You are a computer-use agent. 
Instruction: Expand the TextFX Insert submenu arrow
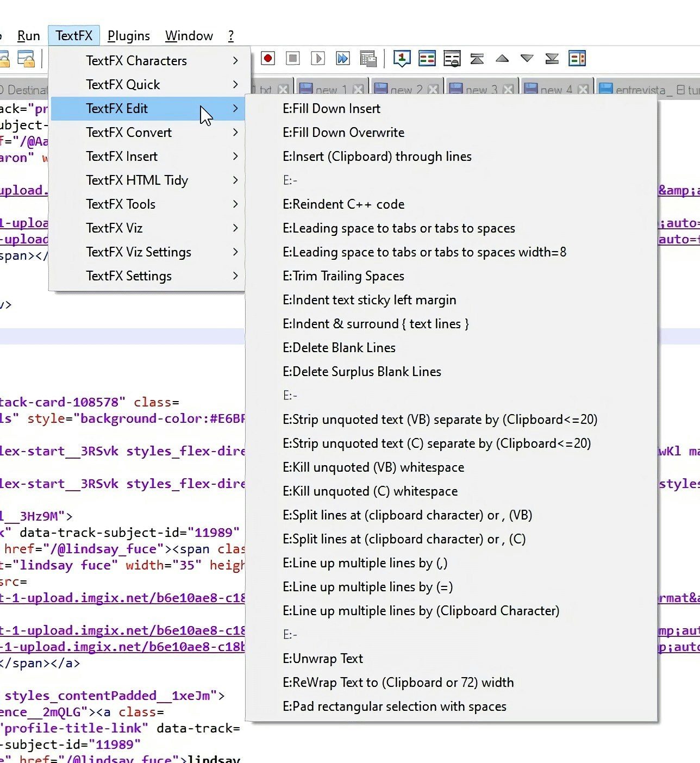(235, 156)
